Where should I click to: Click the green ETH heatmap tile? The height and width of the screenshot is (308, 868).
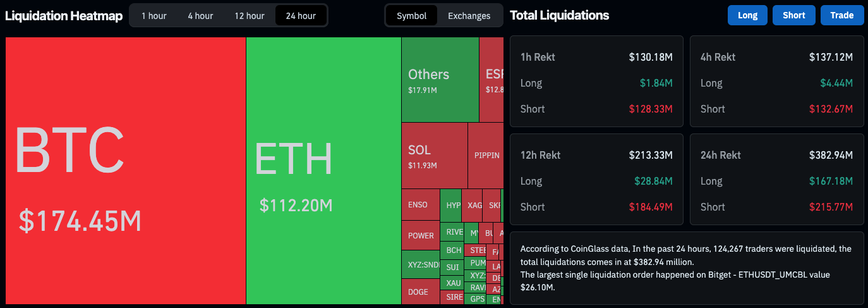click(323, 171)
